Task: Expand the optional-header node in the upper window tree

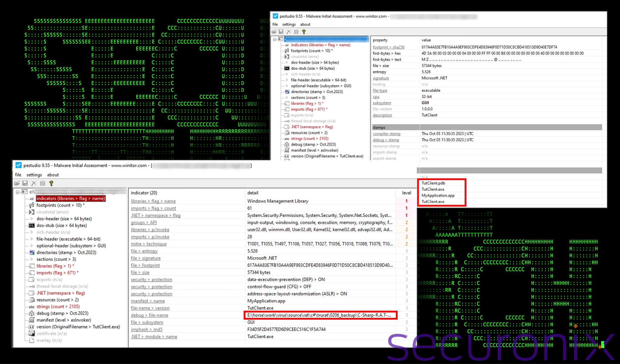Action: tap(287, 86)
